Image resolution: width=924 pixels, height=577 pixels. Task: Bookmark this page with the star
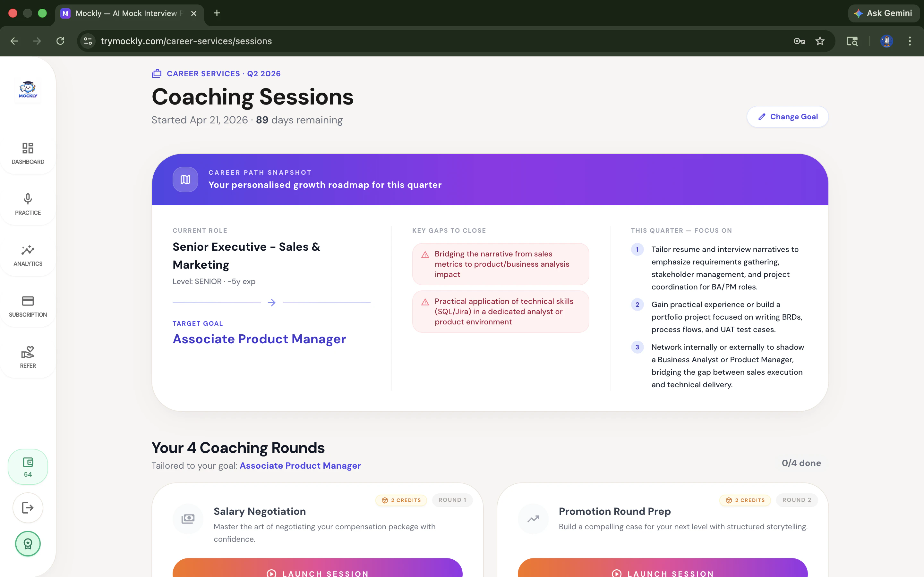tap(820, 41)
